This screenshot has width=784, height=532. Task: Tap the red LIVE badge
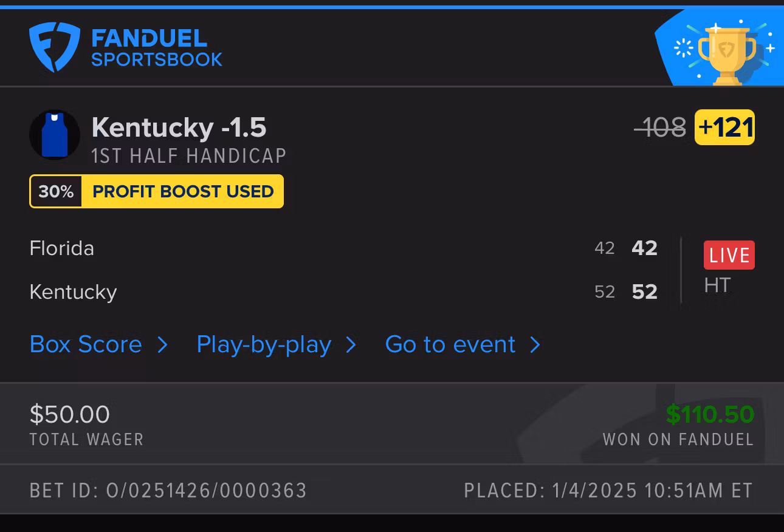click(729, 255)
